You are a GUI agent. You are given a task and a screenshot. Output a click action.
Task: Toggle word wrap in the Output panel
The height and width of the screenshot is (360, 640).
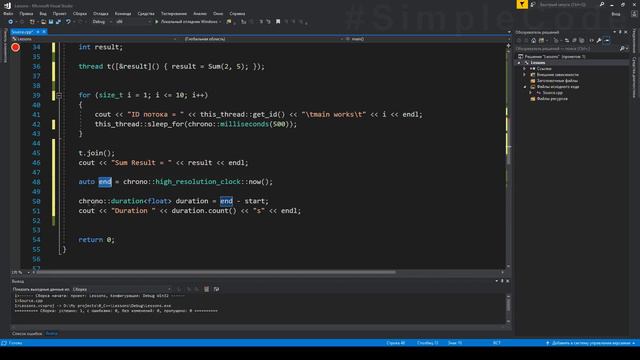pyautogui.click(x=216, y=289)
